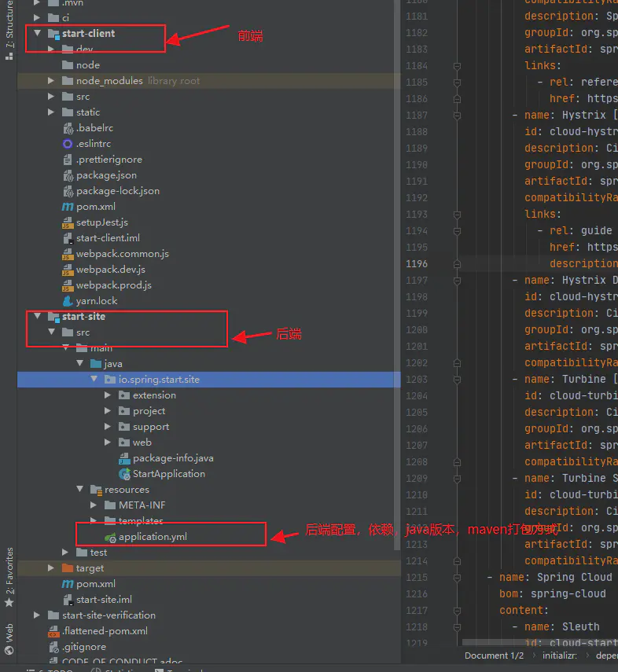This screenshot has width=618, height=672.
Task: Expand the support package
Action: click(108, 427)
